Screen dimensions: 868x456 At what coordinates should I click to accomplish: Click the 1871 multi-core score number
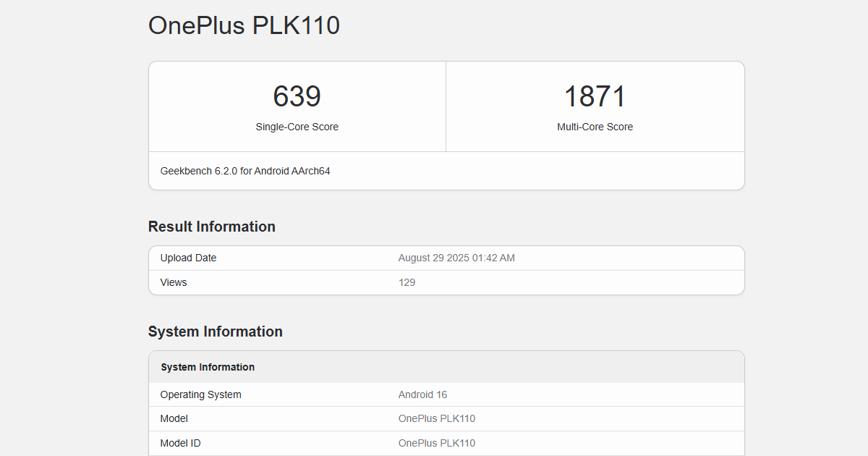click(x=595, y=96)
